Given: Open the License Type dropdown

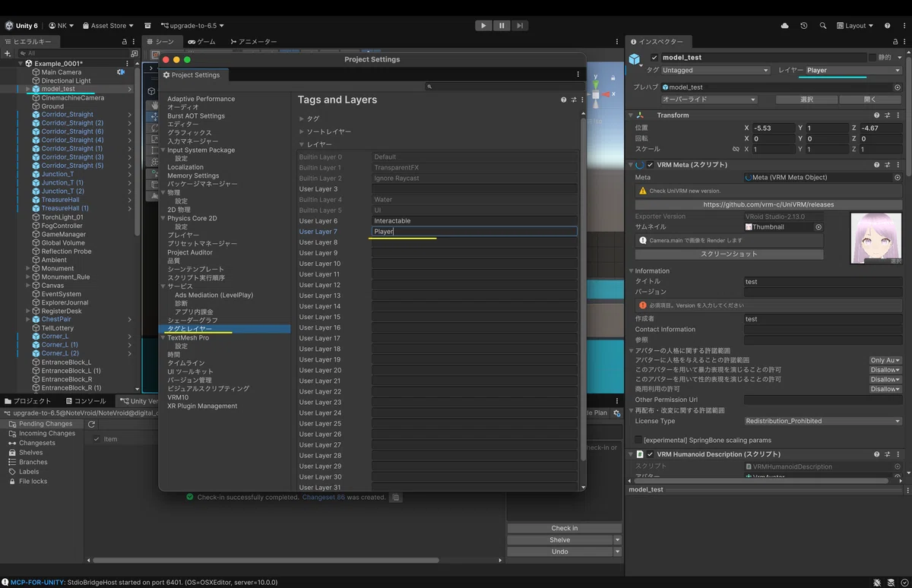Looking at the screenshot, I should coord(823,421).
